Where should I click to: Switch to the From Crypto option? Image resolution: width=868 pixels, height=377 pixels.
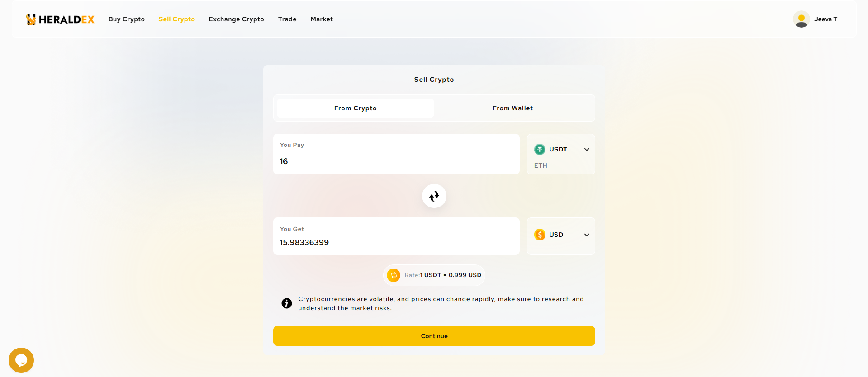tap(355, 108)
